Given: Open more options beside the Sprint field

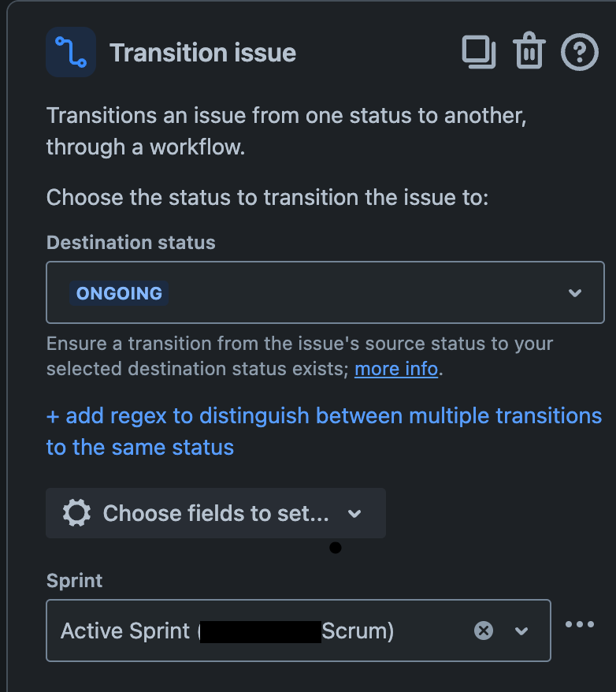Looking at the screenshot, I should click(580, 624).
